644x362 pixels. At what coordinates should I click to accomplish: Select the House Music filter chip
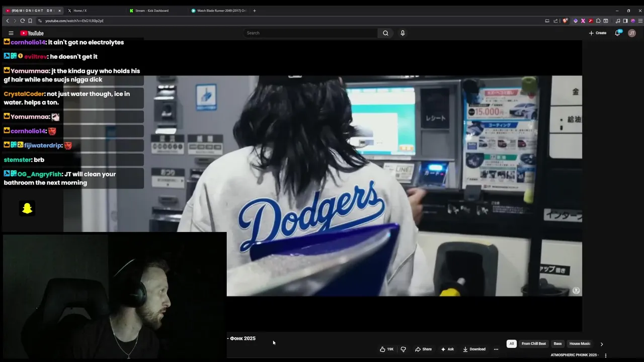[580, 344]
